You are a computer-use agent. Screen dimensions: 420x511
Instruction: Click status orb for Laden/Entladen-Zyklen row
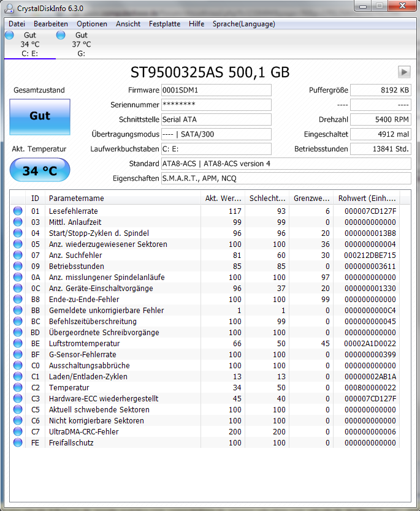[18, 376]
